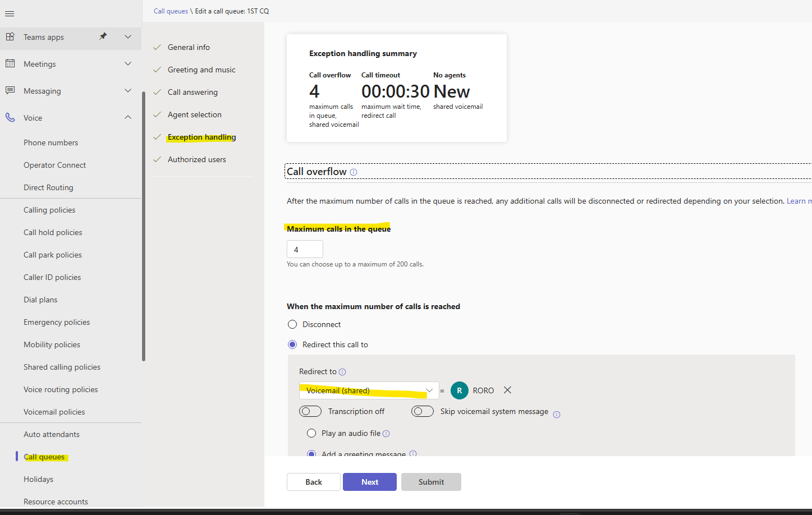Screen dimensions: 812x515
Task: Unpin Teams apps using pin icon
Action: 103,36
